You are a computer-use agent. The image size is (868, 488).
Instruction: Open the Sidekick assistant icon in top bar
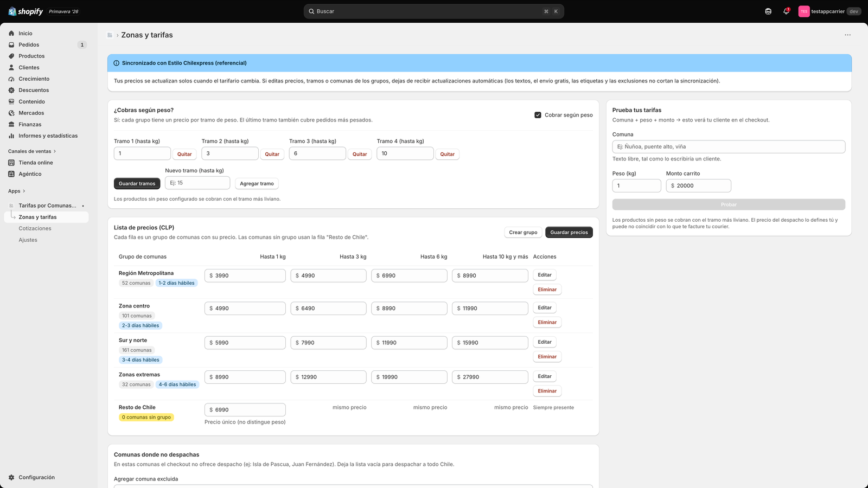tap(768, 11)
